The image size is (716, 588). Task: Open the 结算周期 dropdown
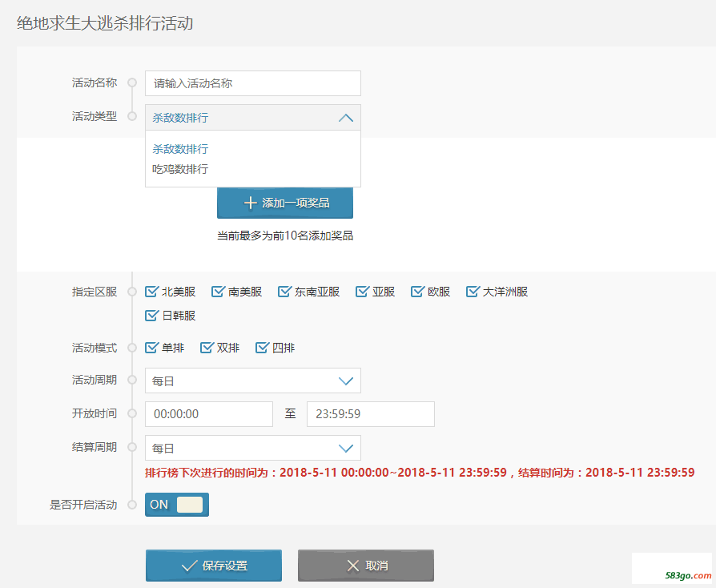coord(253,448)
